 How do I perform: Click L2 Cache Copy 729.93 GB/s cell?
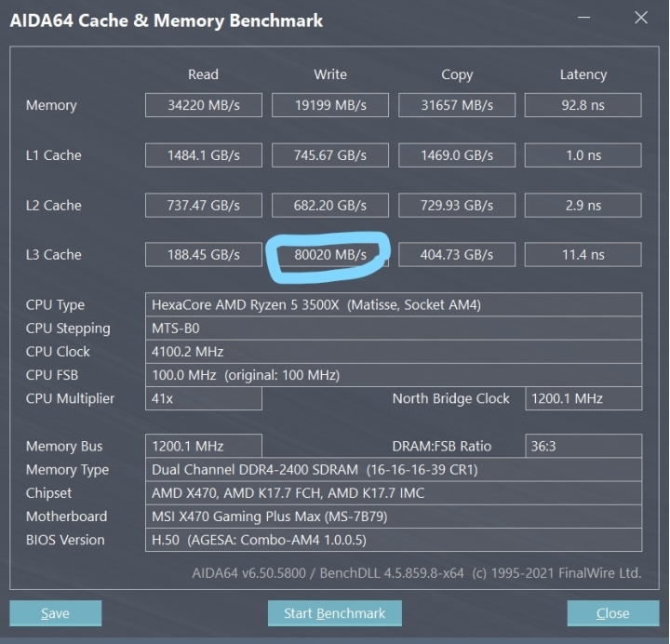[457, 205]
